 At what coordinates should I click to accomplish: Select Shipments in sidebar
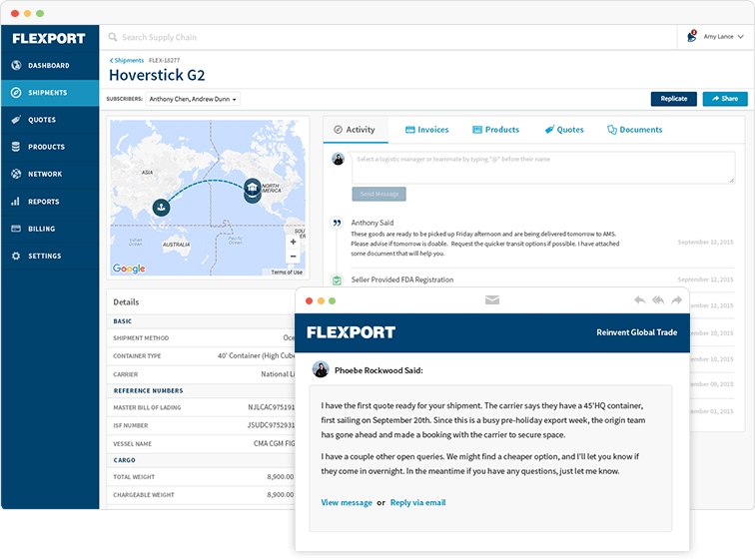click(50, 93)
